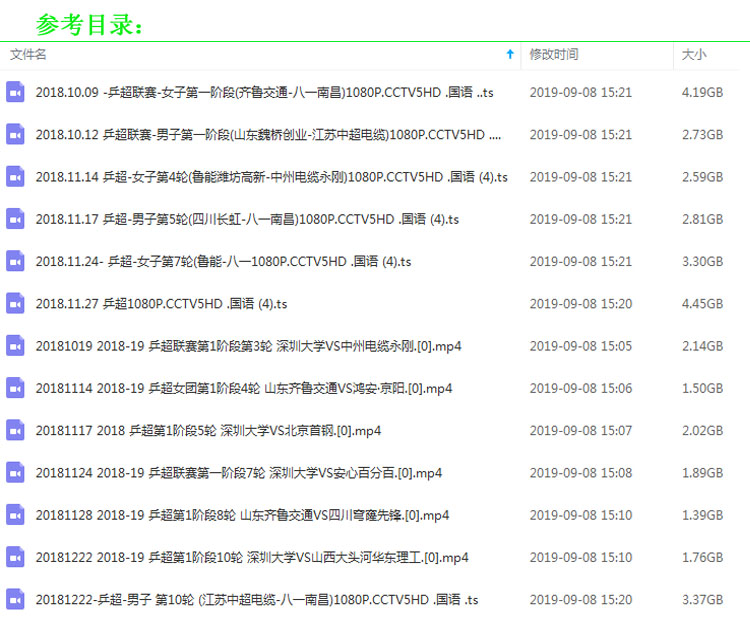This screenshot has width=750, height=618.
Task: Click the 4.45GB size cell
Action: tap(702, 304)
